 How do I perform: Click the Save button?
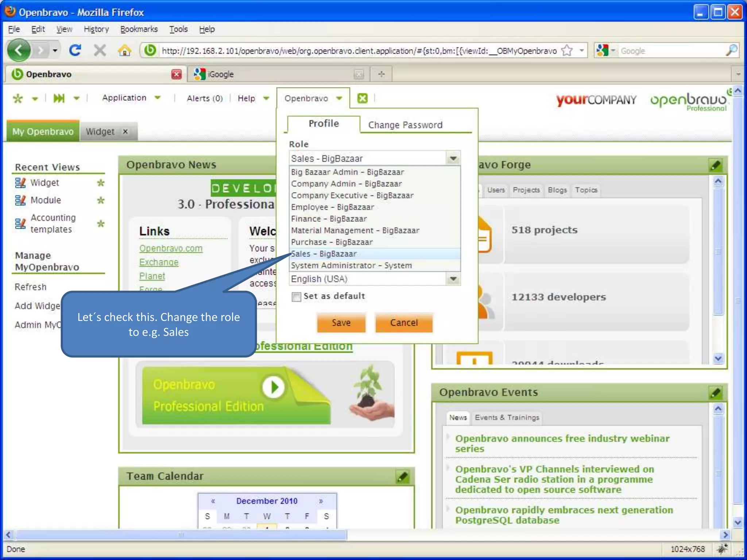pos(341,323)
